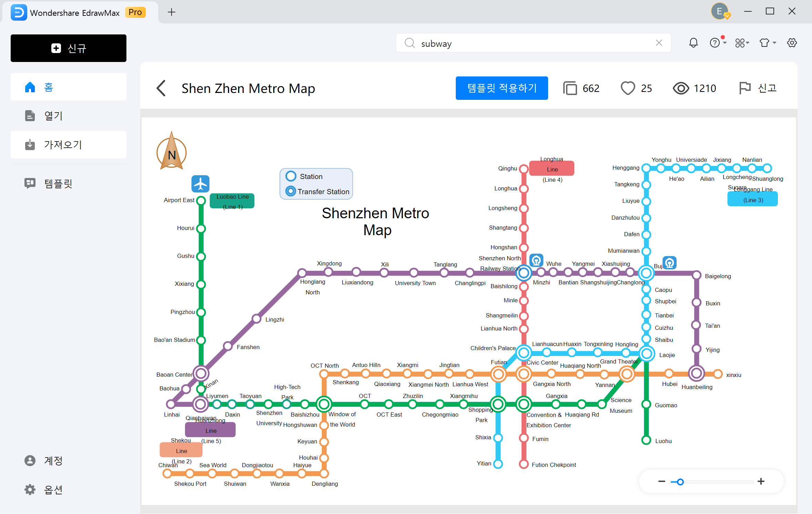The image size is (812, 514).
Task: Click the settings gear icon
Action: 792,43
